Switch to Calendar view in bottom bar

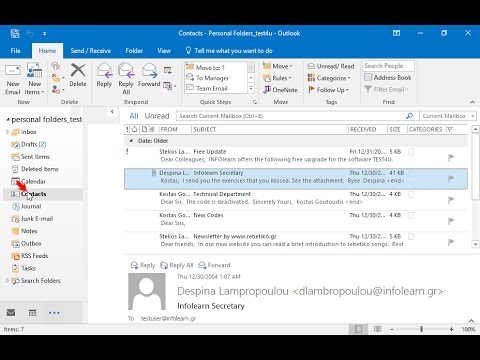(x=32, y=313)
